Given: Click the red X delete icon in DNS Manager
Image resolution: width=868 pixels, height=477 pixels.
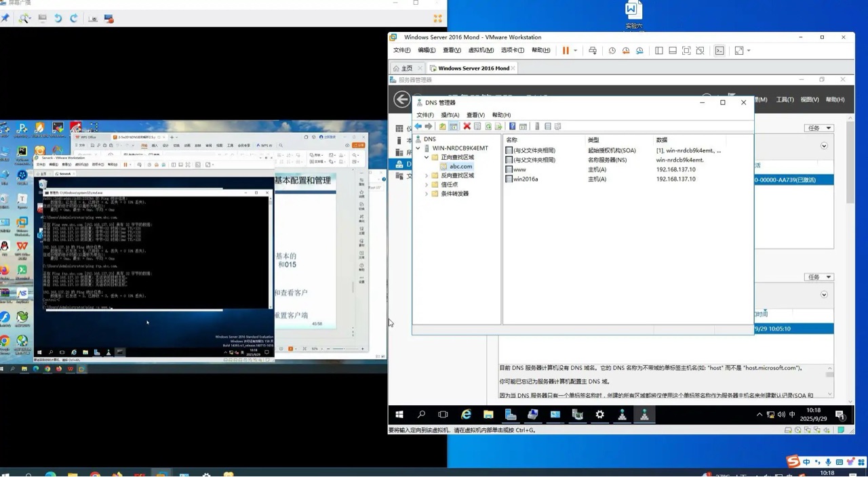Looking at the screenshot, I should tap(467, 127).
